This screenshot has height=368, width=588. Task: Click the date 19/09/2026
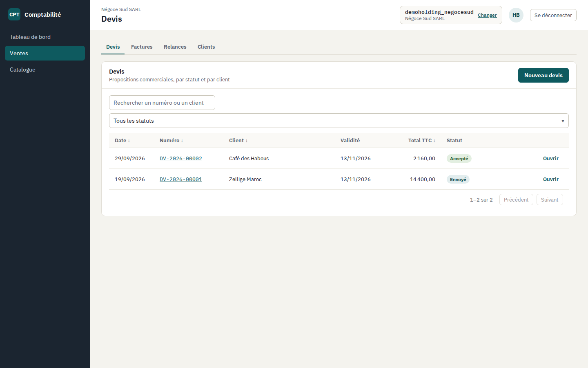pos(130,180)
